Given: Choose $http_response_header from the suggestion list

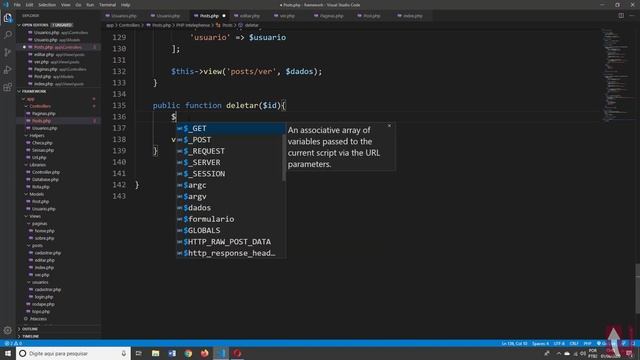Looking at the screenshot, I should tap(231, 253).
